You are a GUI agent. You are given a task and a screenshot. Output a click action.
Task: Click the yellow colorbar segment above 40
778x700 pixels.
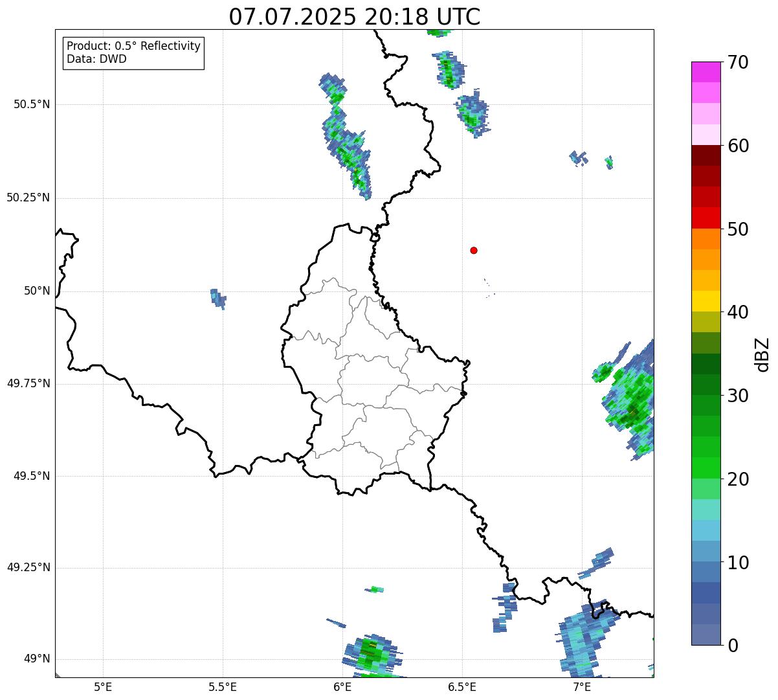click(x=706, y=301)
